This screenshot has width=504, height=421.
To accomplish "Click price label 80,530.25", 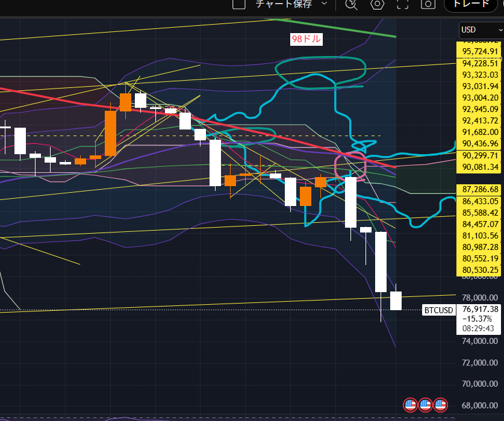I will point(479,270).
